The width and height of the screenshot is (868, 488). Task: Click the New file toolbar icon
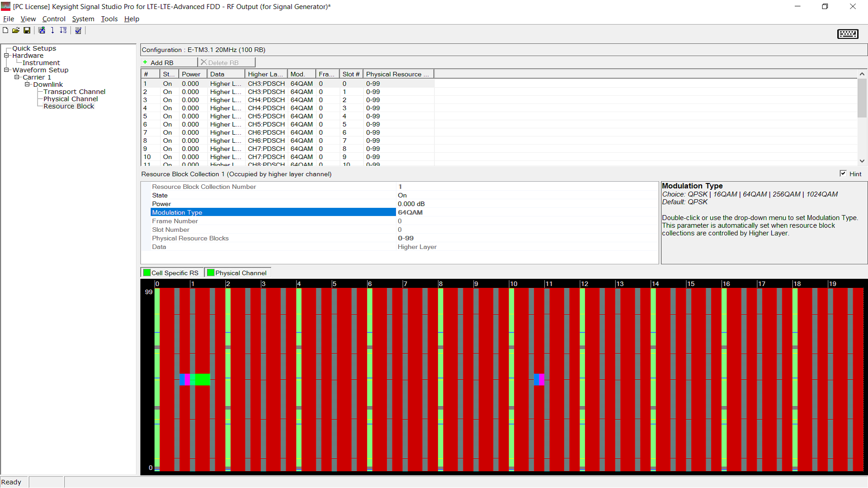(5, 30)
